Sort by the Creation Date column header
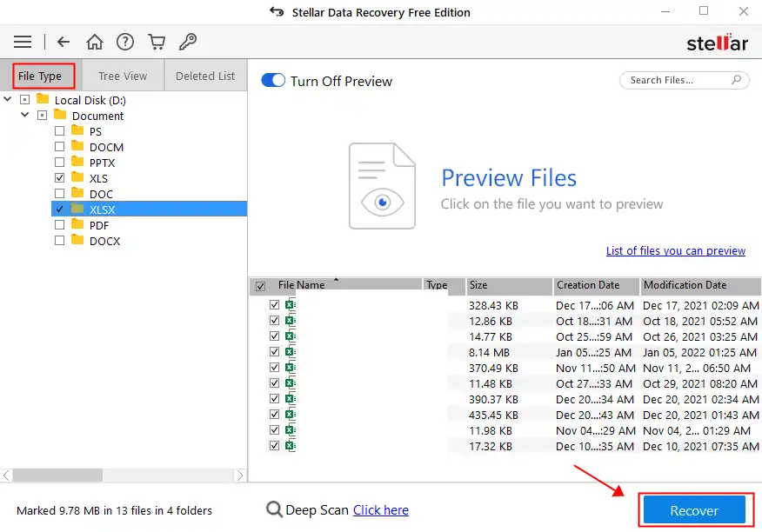762x532 pixels. point(596,285)
